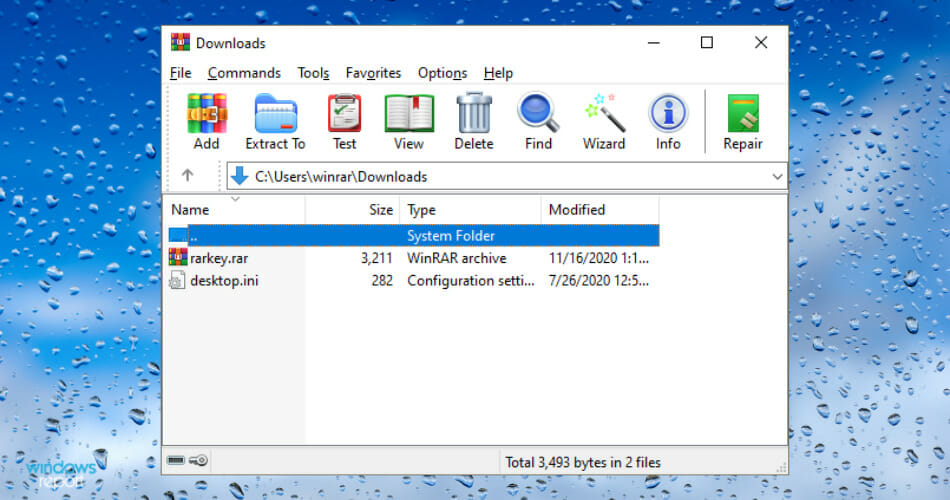Open the Commands menu
The width and height of the screenshot is (950, 500).
coord(244,73)
